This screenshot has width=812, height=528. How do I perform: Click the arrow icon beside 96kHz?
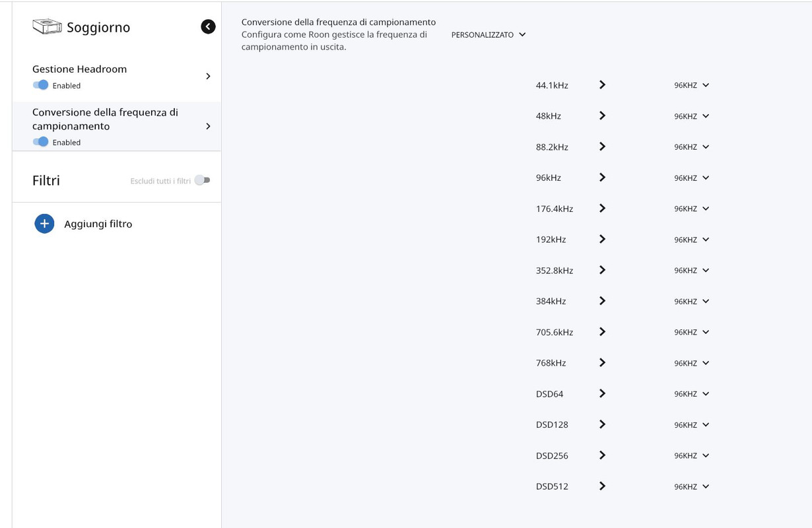(x=602, y=178)
